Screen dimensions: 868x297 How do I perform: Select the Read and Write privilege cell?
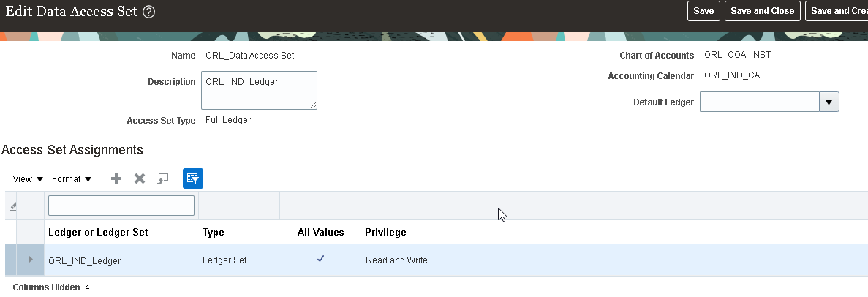click(x=396, y=260)
